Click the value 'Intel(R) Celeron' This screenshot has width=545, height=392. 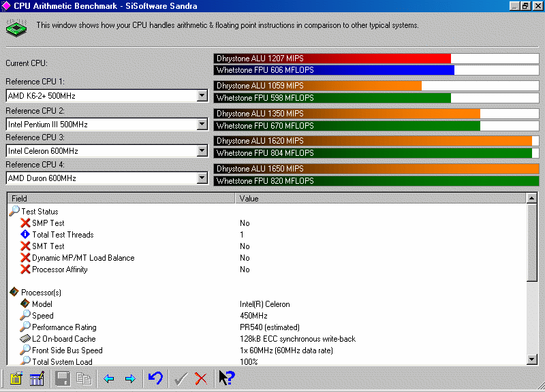click(x=264, y=304)
